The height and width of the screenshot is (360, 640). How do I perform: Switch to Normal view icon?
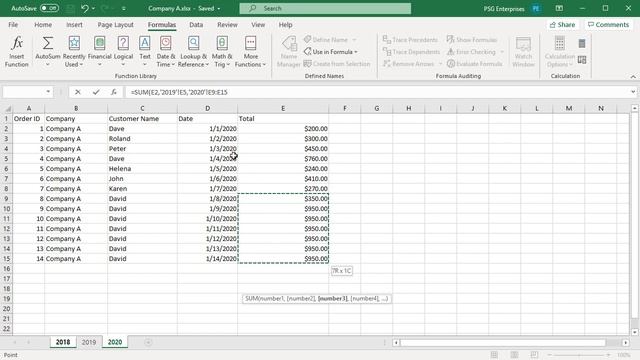pyautogui.click(x=494, y=355)
